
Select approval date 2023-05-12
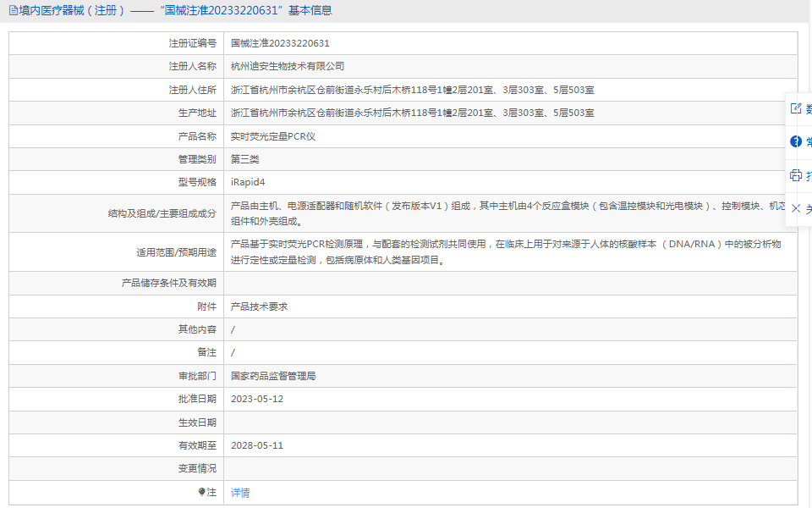point(257,399)
